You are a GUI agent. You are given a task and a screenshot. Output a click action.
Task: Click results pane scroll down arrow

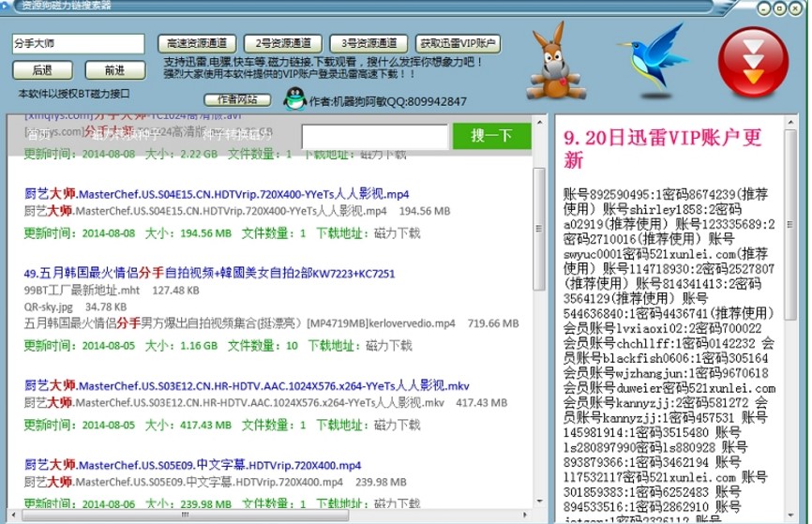539,502
